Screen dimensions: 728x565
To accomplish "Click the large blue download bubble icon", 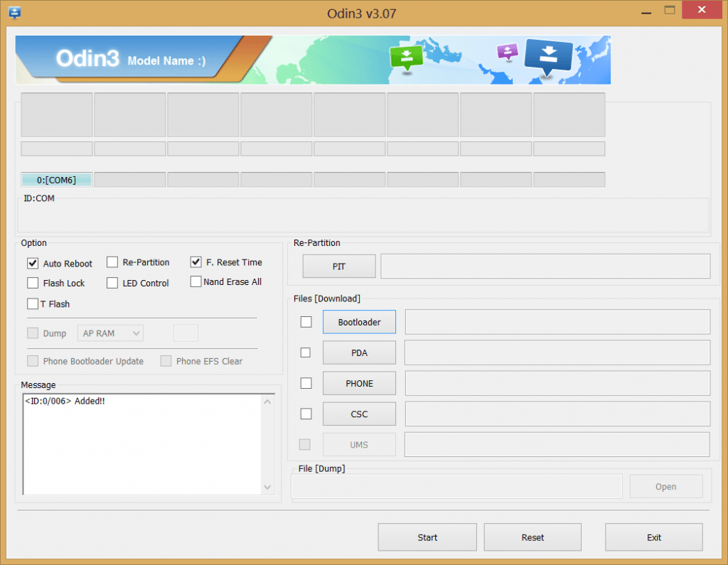I will (548, 57).
